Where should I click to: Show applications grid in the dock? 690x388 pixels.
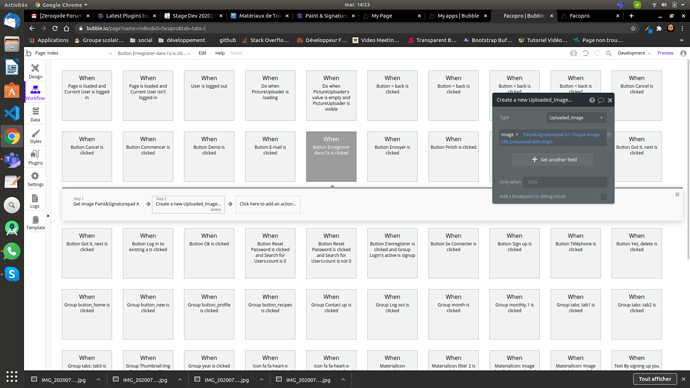pos(12,377)
